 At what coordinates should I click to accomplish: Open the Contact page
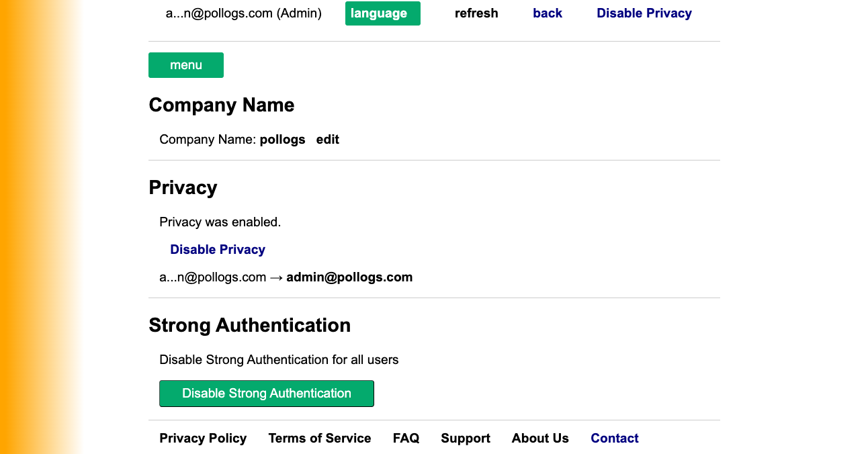point(614,438)
